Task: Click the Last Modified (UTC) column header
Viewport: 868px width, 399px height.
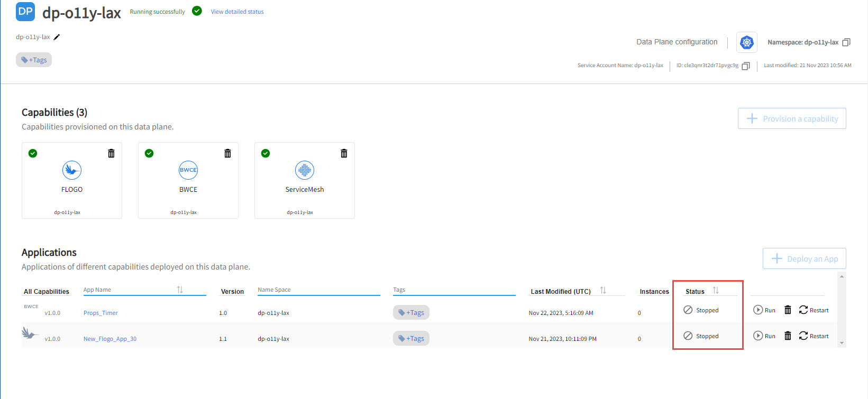Action: [561, 291]
